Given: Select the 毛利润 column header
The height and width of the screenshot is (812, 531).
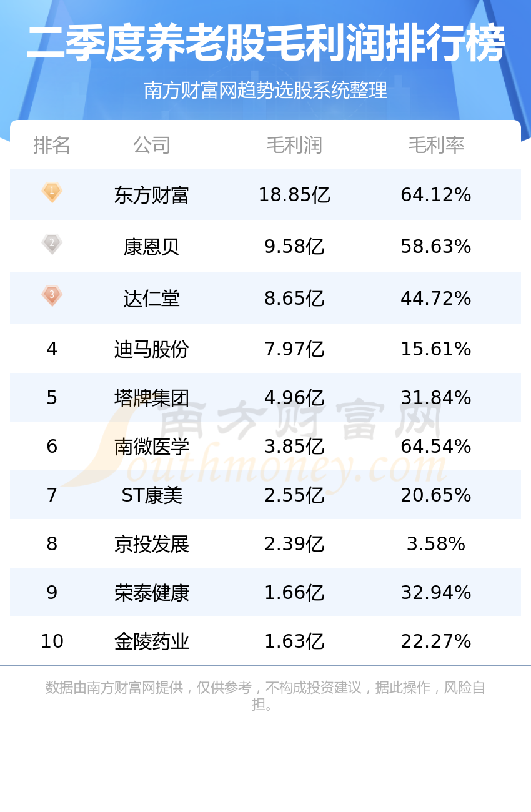Looking at the screenshot, I should pos(294,145).
